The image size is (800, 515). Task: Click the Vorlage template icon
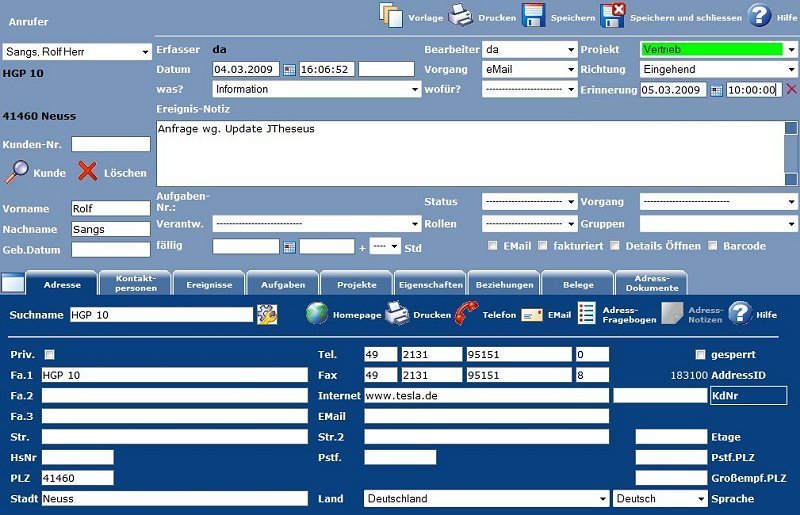(390, 15)
